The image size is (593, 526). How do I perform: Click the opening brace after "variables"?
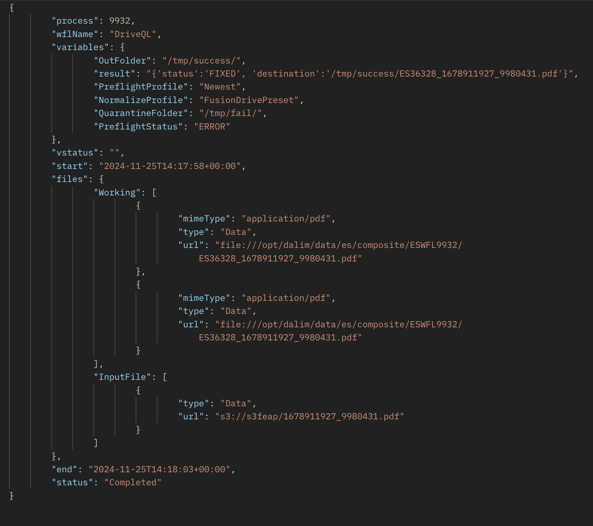click(122, 48)
